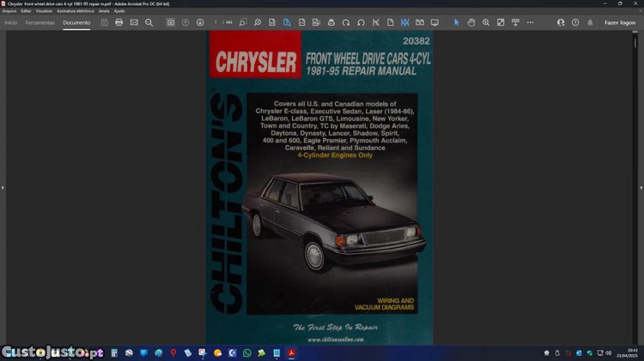This screenshot has height=361, width=644.
Task: Toggle the two-page view icon
Action: (420, 22)
